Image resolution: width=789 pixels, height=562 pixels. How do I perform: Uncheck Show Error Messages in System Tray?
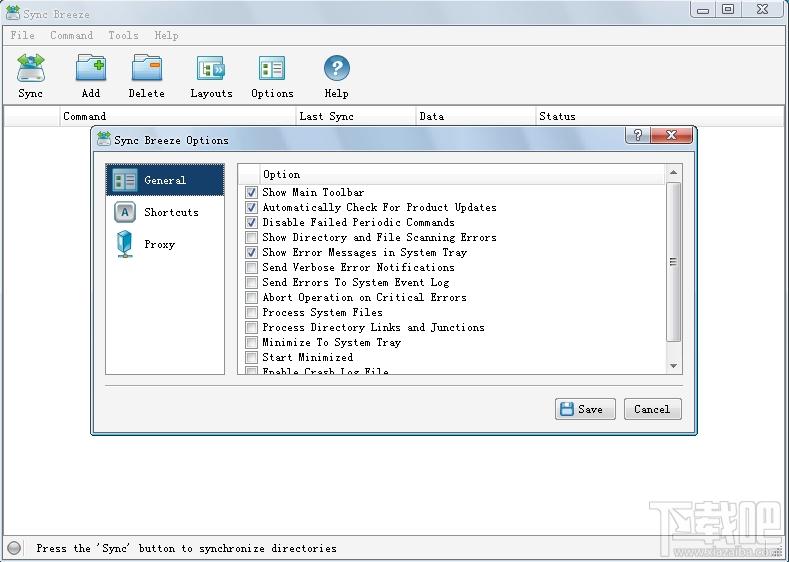252,252
